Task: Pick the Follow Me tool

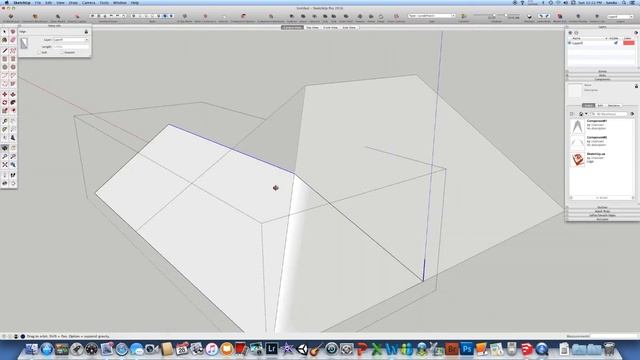Action: (13, 102)
